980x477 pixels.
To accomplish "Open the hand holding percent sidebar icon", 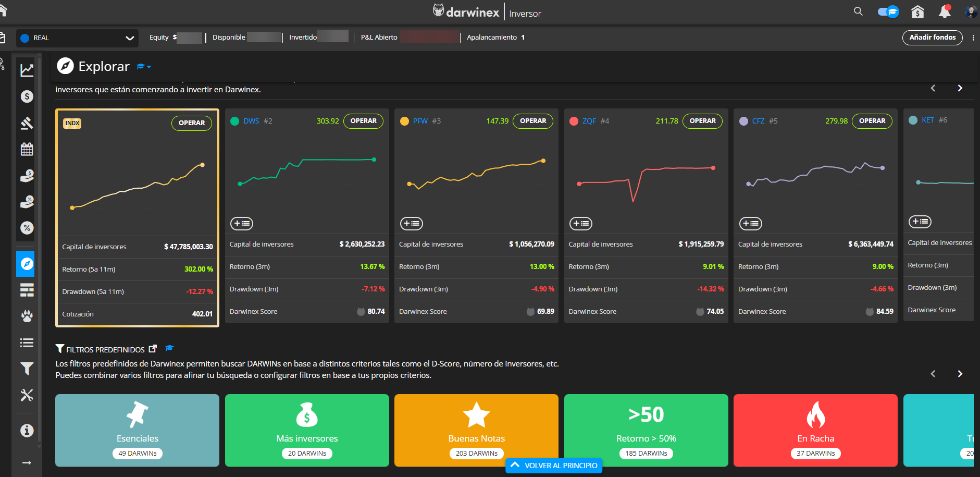I will 27,202.
